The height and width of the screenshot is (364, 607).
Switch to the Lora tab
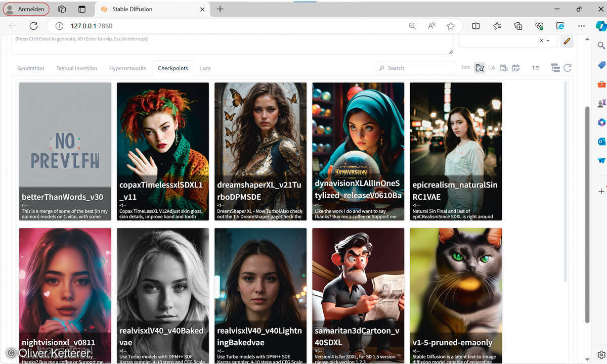pyautogui.click(x=205, y=68)
